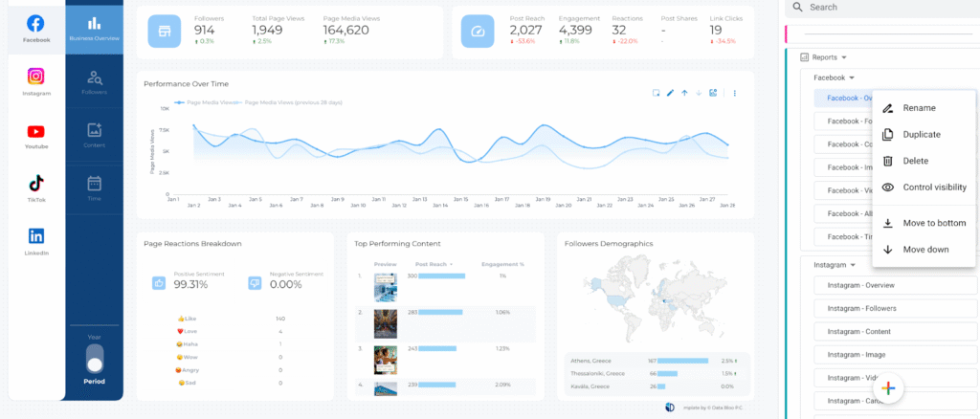Switch to the Instagram platform
Image resolution: width=980 pixels, height=419 pixels.
(x=35, y=80)
